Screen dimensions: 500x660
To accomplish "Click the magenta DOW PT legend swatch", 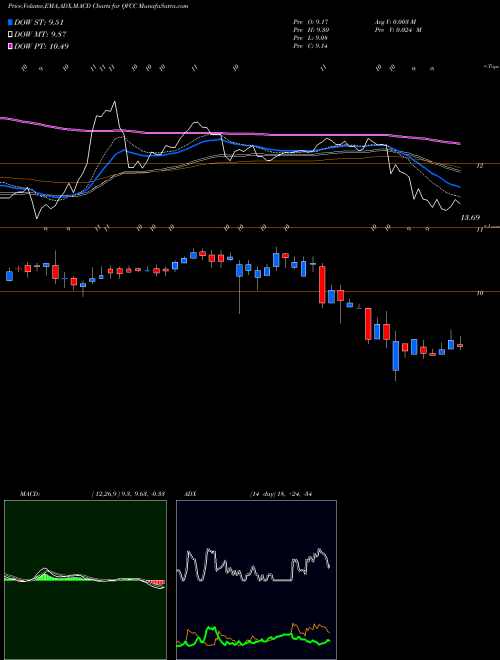I will (x=10, y=46).
